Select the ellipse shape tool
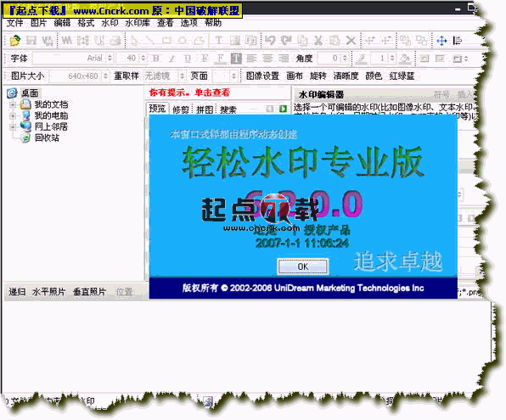Viewport: 506px width, 420px height. click(183, 41)
